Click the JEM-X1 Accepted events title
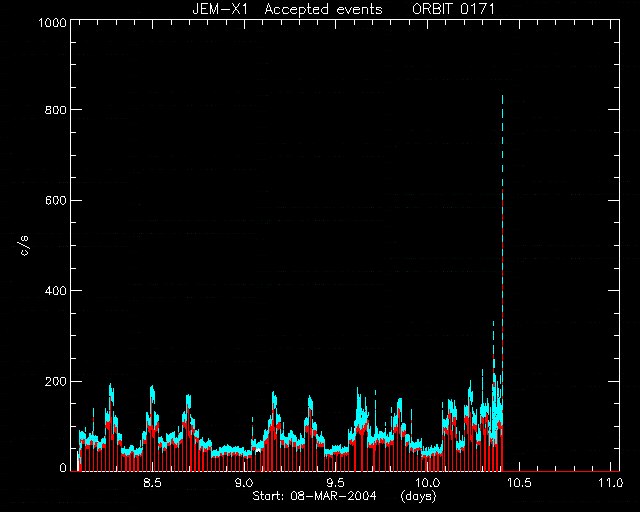The image size is (640, 512). tap(287, 9)
